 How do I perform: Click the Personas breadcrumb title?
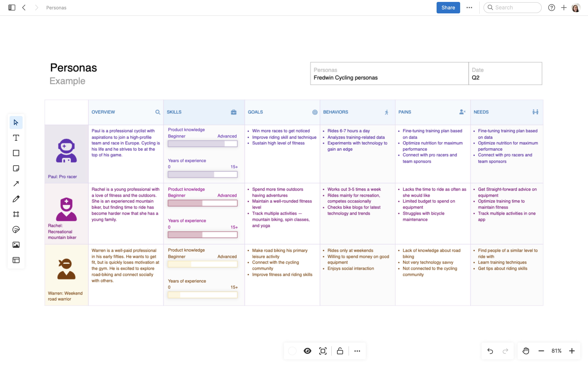coord(56,8)
